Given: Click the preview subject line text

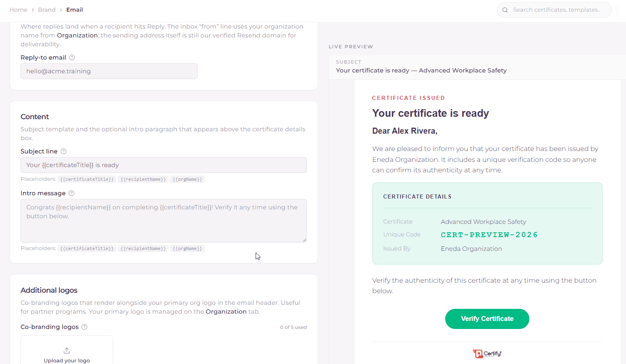Looking at the screenshot, I should tap(421, 70).
